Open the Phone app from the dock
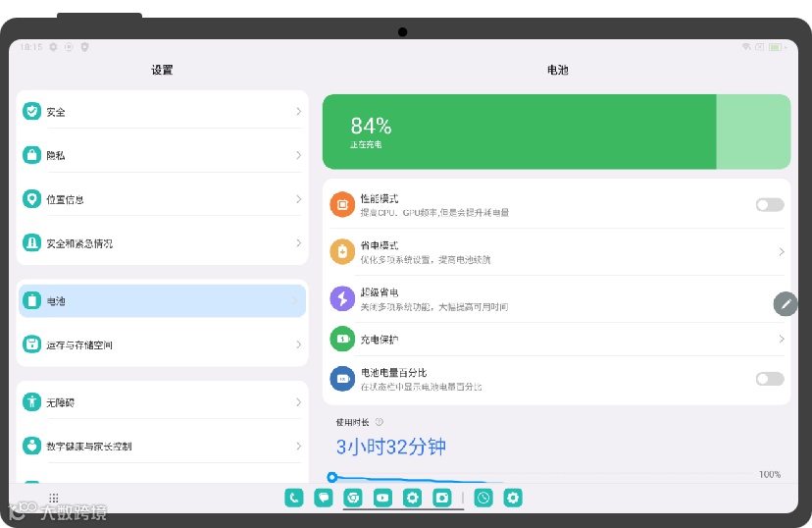Image resolution: width=812 pixels, height=528 pixels. pyautogui.click(x=293, y=498)
